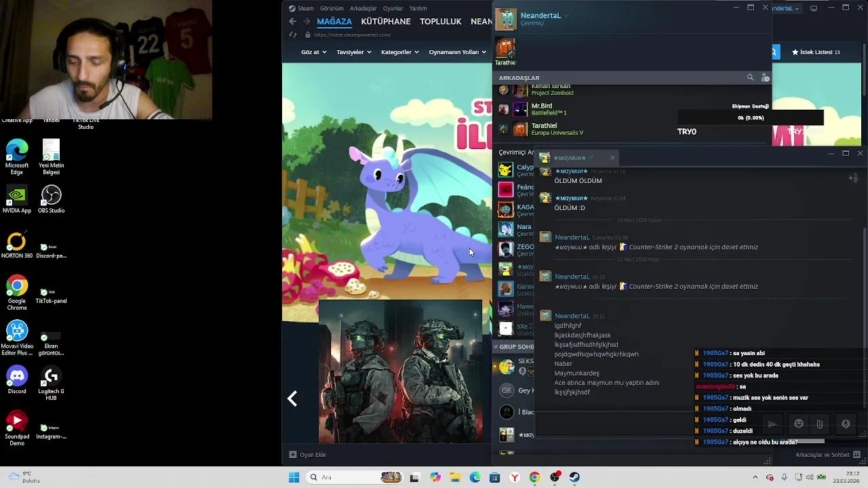Open the Görünüm menu
The image size is (868, 488).
coord(332,8)
